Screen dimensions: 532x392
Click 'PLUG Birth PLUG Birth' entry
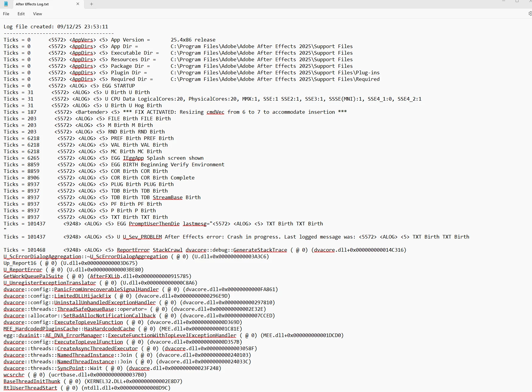pos(142,184)
